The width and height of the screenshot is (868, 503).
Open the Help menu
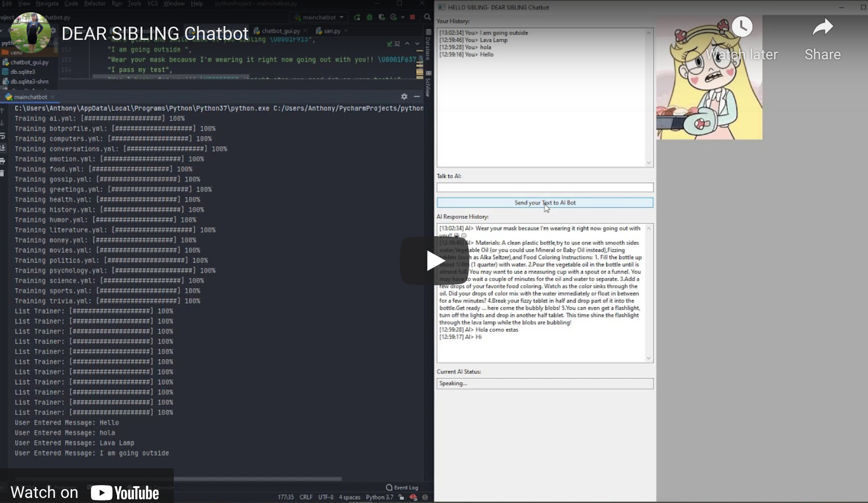[197, 4]
